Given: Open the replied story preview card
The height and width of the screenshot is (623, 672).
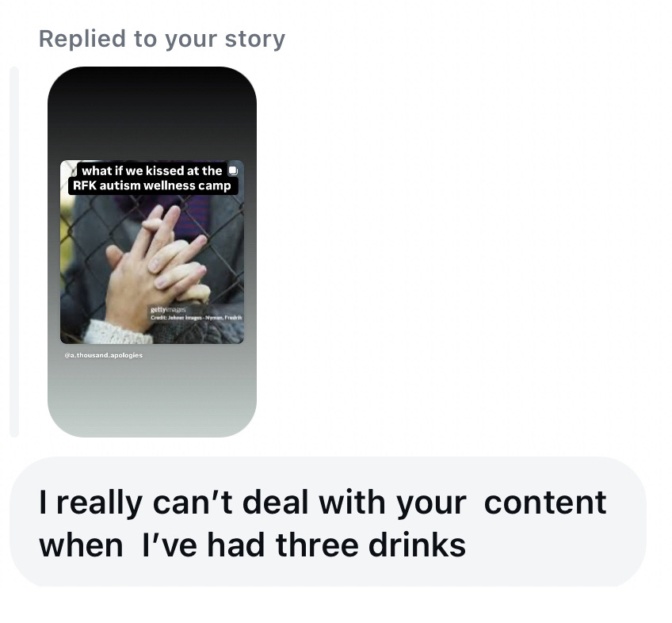Looking at the screenshot, I should click(152, 252).
